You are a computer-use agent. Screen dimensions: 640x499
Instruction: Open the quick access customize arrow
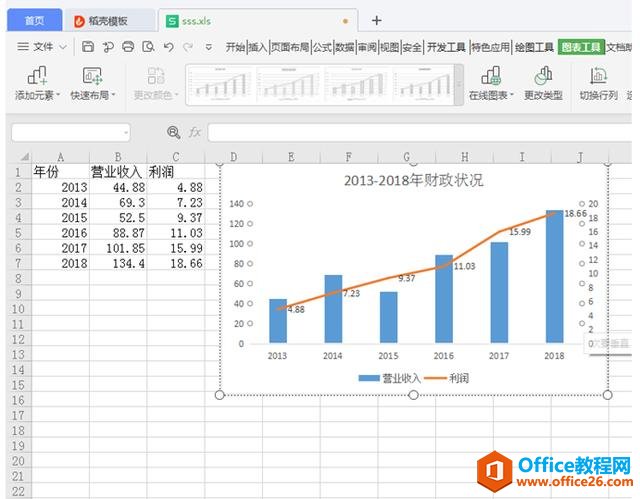(x=209, y=47)
